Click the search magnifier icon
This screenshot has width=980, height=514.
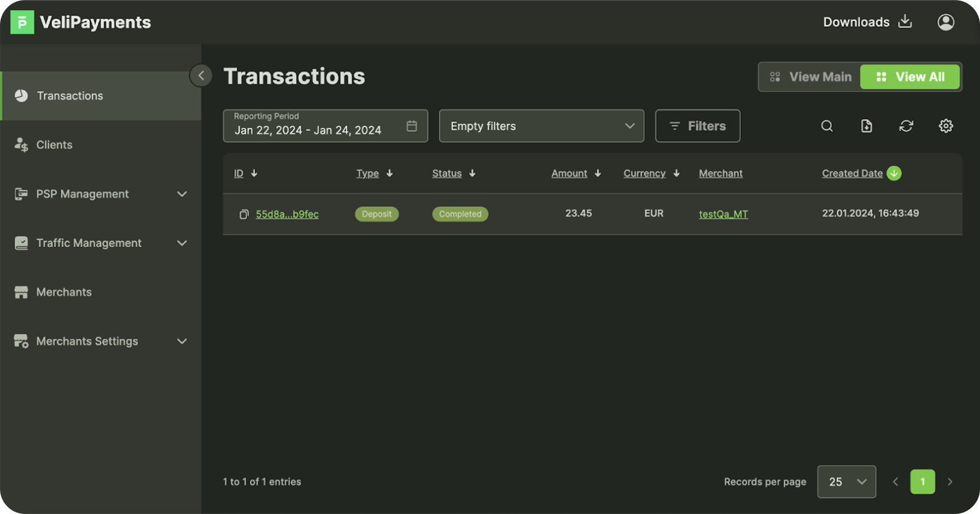(x=826, y=126)
